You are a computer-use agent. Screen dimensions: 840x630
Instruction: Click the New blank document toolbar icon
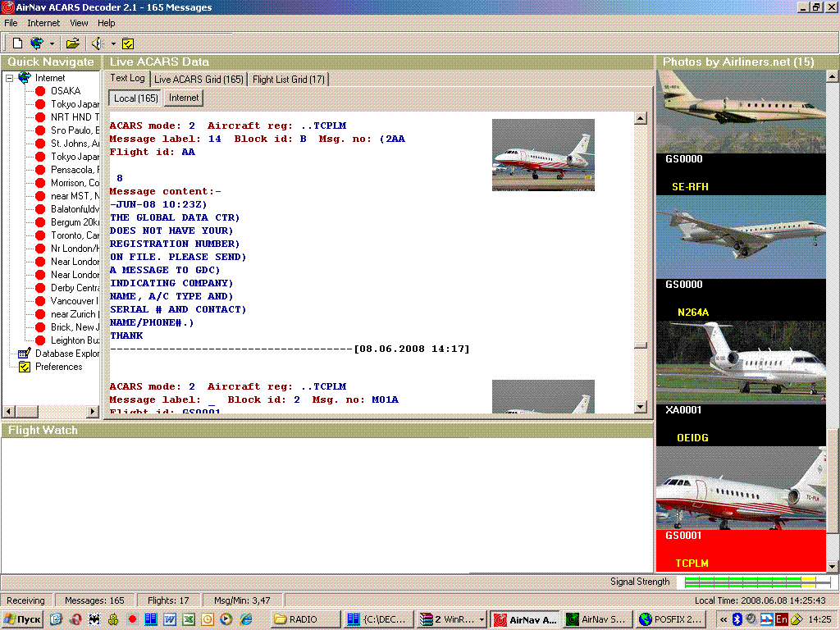click(x=18, y=43)
